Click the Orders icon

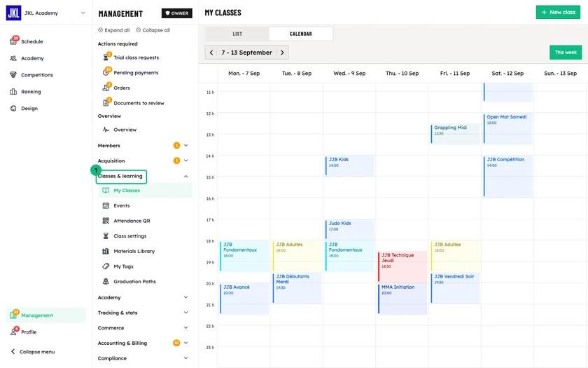coord(106,88)
